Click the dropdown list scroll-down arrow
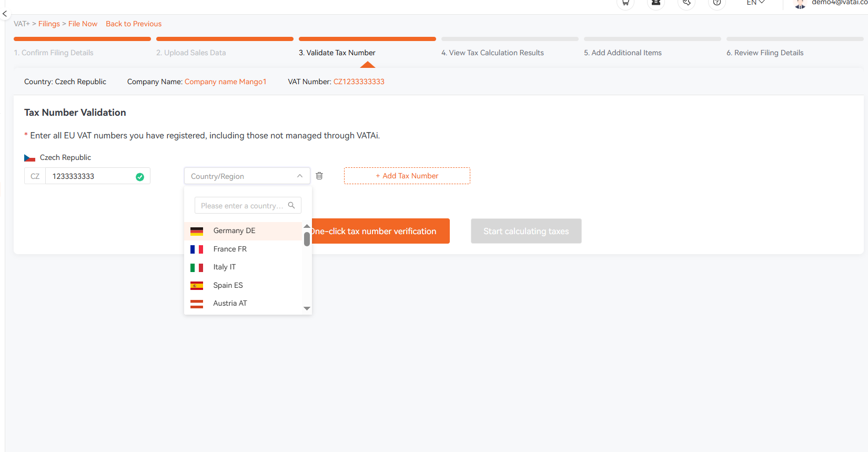This screenshot has height=452, width=868. pos(307,308)
